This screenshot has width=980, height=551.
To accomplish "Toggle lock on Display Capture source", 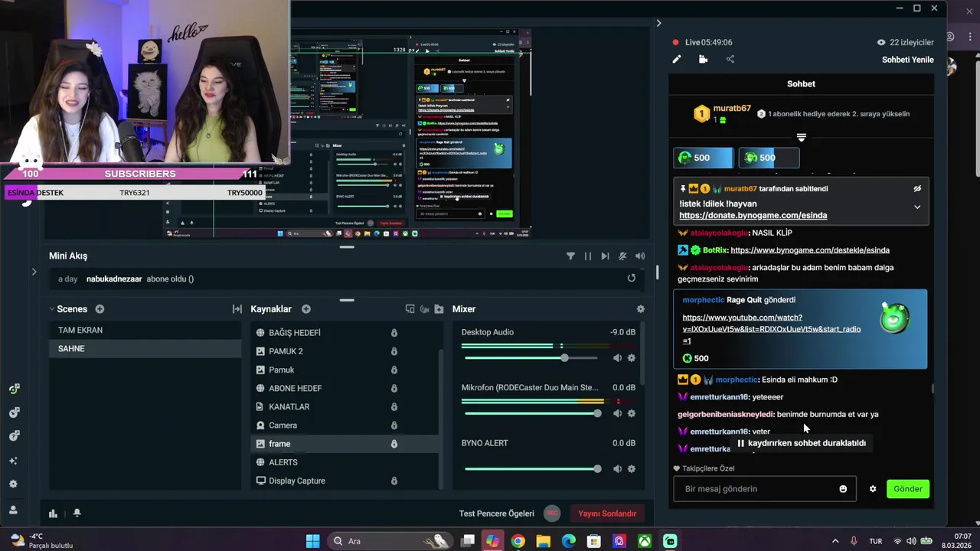I will (x=394, y=481).
